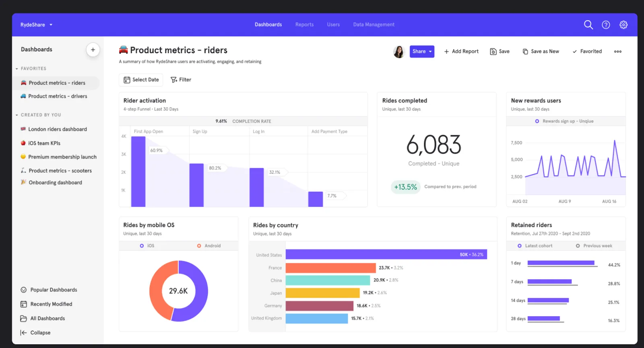Click the apple icon of iOS team KPIs

click(23, 143)
